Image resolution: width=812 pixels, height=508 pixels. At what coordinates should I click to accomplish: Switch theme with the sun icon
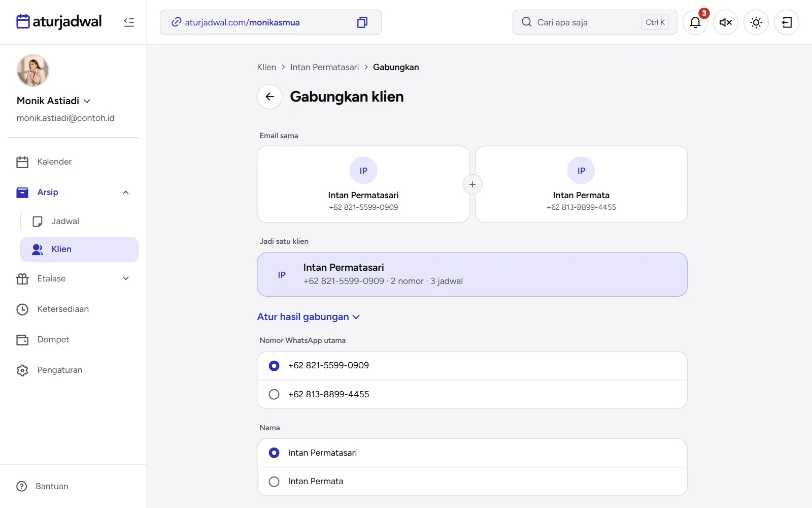click(756, 22)
